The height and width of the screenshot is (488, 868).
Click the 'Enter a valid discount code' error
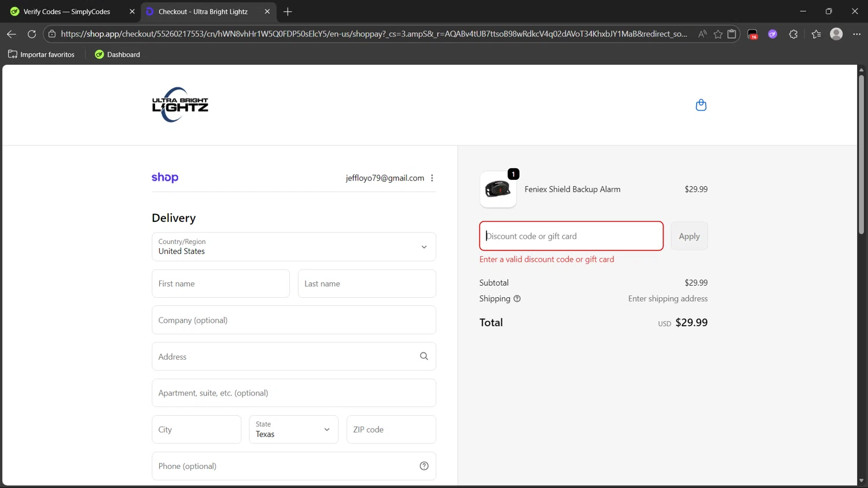547,259
